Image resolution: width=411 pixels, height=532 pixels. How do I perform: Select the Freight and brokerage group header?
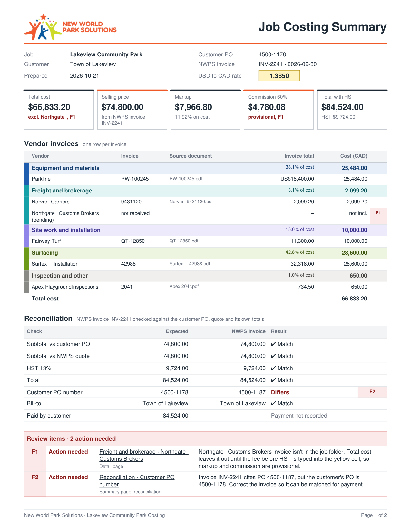tap(205, 191)
